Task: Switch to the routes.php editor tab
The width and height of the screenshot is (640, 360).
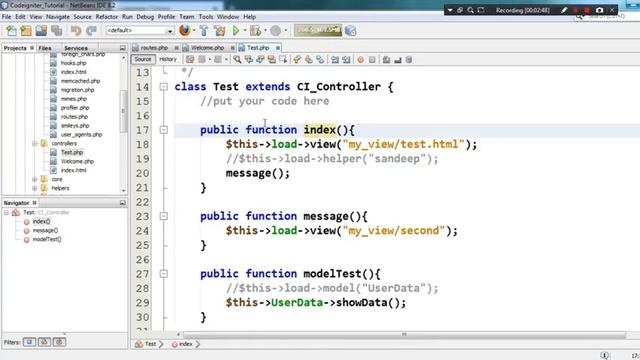Action: (154, 48)
